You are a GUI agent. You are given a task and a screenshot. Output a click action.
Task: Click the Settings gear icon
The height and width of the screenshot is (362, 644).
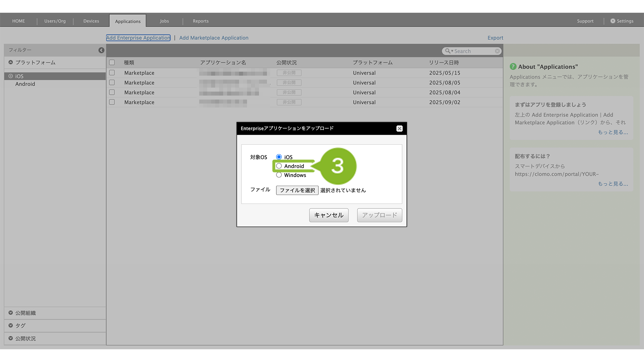point(613,21)
